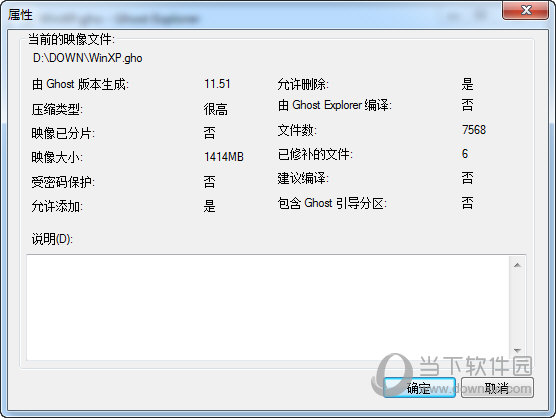
Task: Close the 属性 dialog window
Action: point(526,10)
